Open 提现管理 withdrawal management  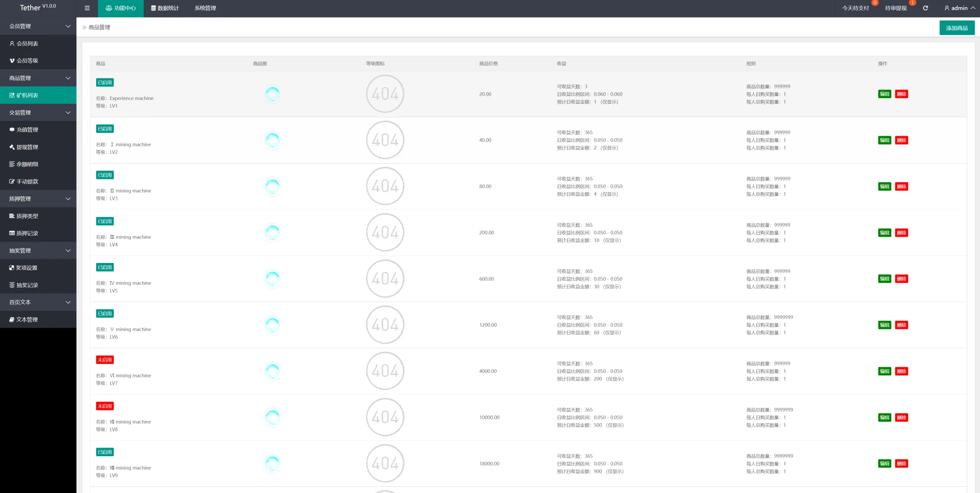pos(27,147)
